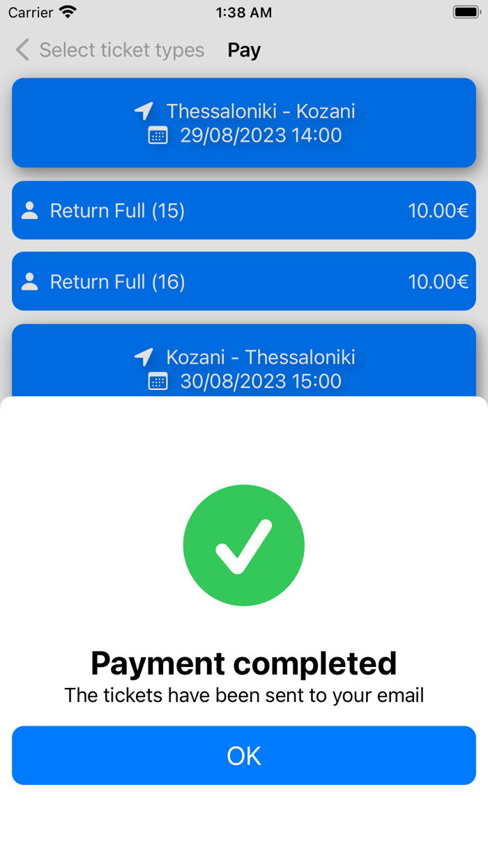Tap the OK button to dismiss the dialog
488x868 pixels.
tap(243, 755)
